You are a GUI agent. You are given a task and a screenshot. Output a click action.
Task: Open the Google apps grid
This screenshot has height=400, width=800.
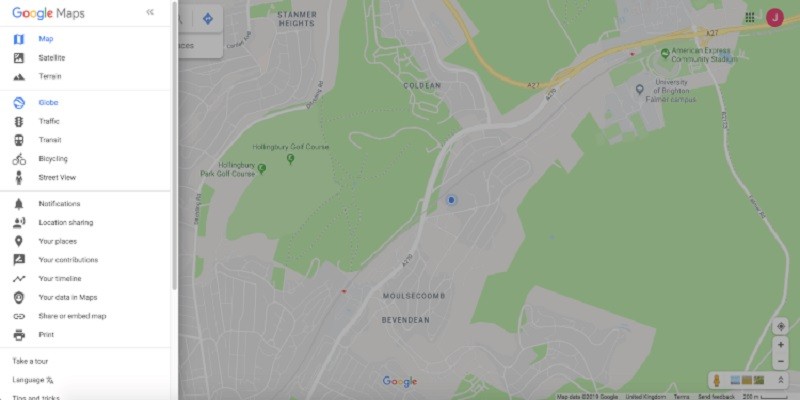coord(749,17)
